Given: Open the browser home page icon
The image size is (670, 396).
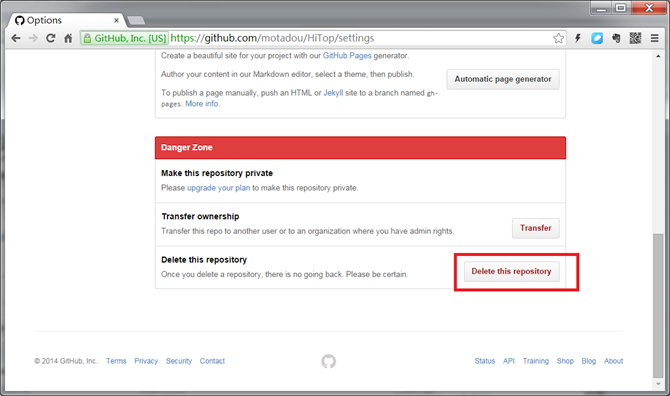Looking at the screenshot, I should click(68, 38).
